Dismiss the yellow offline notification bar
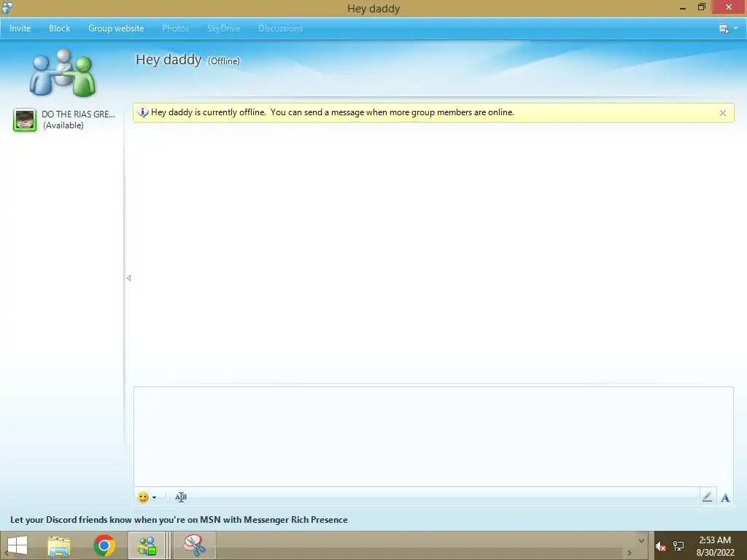Viewport: 747px width, 560px height. point(723,113)
